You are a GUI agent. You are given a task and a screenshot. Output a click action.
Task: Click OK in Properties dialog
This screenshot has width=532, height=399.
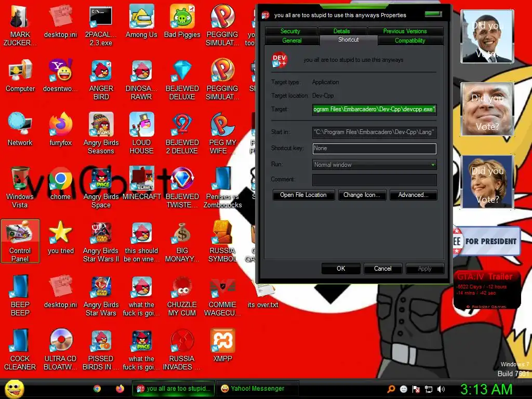click(341, 269)
